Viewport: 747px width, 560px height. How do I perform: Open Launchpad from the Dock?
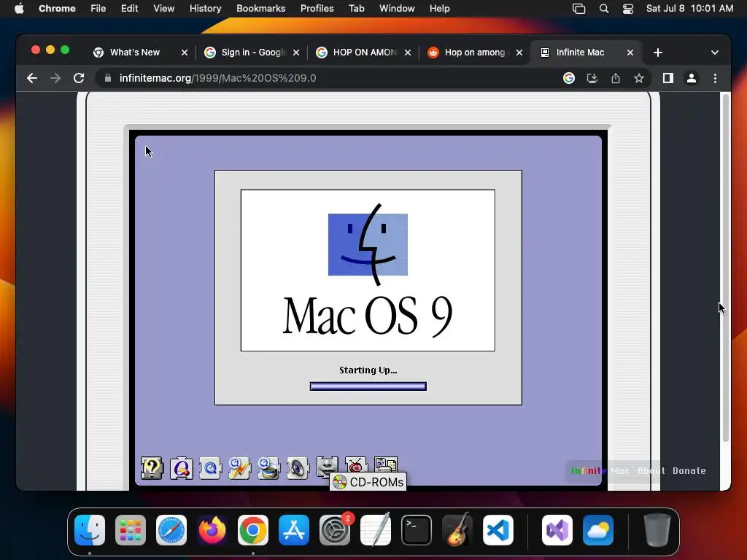coord(131,530)
